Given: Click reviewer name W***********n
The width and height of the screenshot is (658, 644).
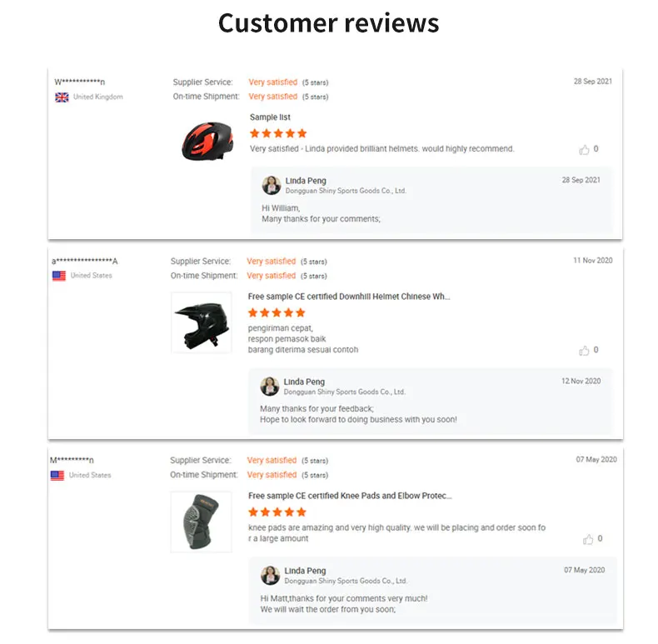Looking at the screenshot, I should [79, 82].
